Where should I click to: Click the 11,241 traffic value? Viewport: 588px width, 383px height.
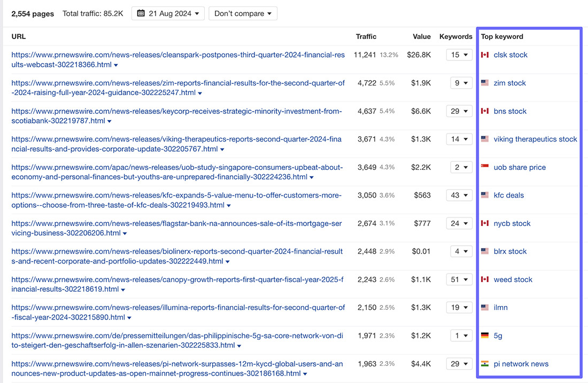(365, 54)
